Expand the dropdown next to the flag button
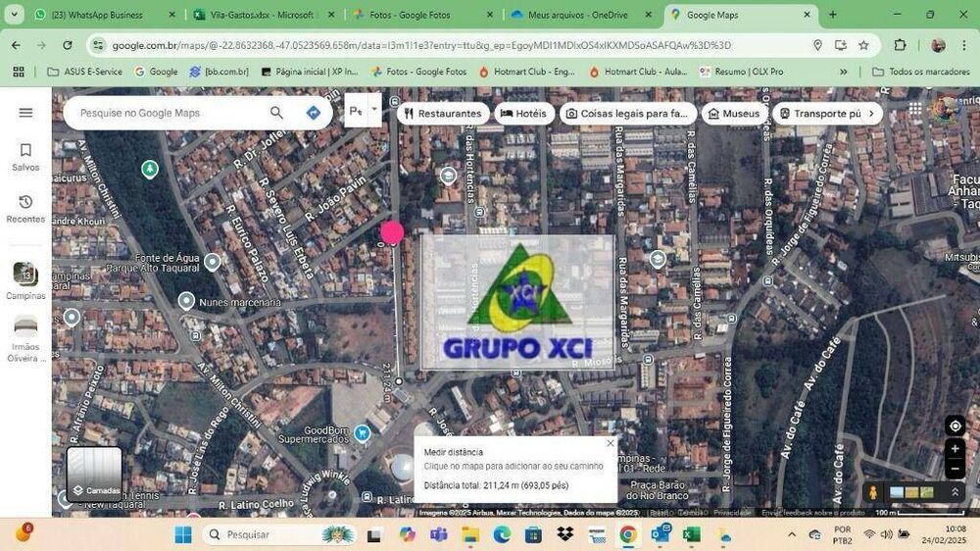This screenshot has height=551, width=980. [373, 111]
